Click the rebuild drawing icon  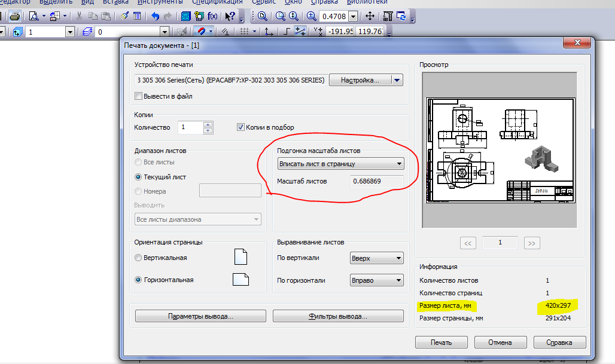pyautogui.click(x=388, y=16)
